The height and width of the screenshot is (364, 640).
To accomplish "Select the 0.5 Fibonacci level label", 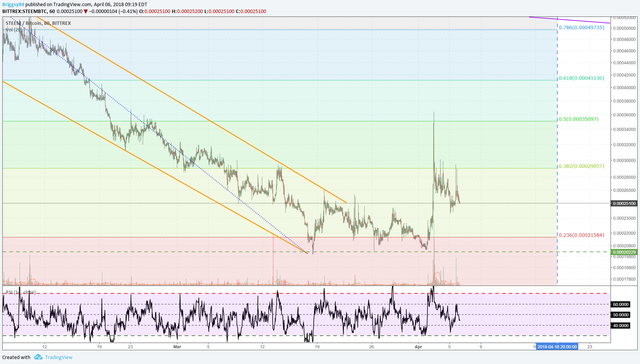I will tap(579, 119).
